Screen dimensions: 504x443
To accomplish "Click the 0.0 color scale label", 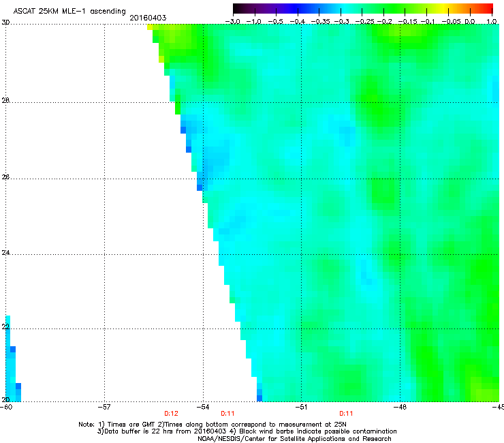I will [470, 22].
